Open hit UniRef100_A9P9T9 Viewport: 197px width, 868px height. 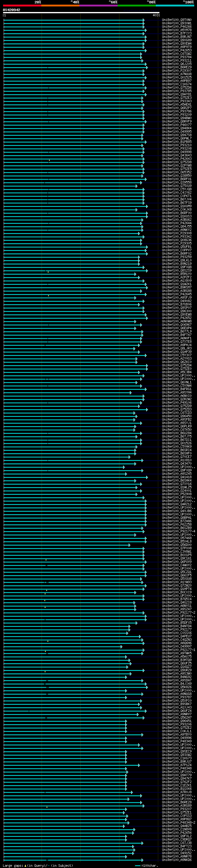[x=177, y=47]
